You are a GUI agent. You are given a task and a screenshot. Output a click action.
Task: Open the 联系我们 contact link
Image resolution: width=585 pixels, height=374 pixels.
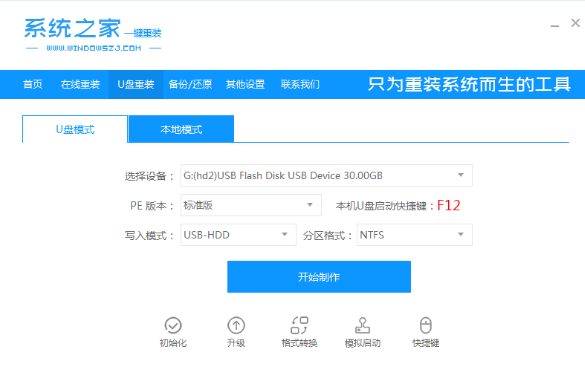click(300, 84)
